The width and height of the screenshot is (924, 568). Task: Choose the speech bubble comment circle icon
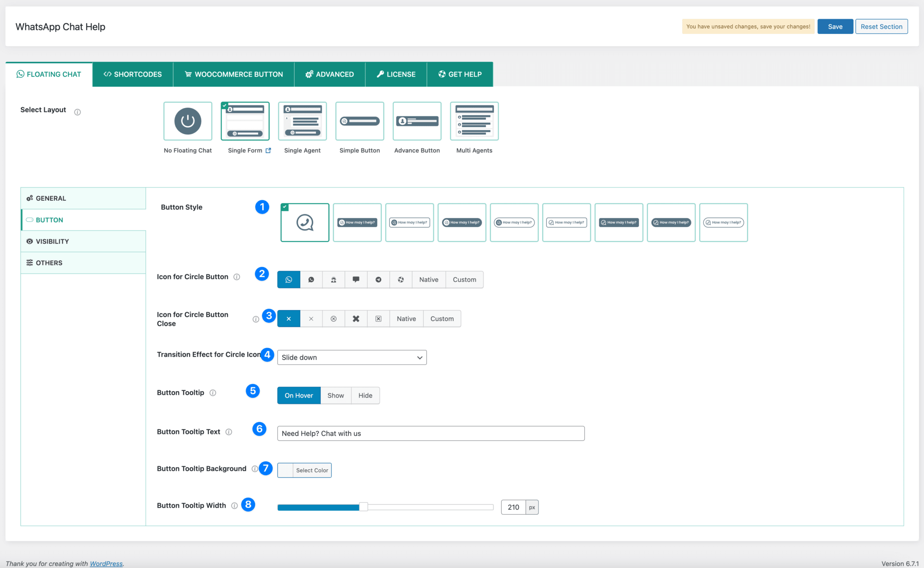(x=356, y=280)
